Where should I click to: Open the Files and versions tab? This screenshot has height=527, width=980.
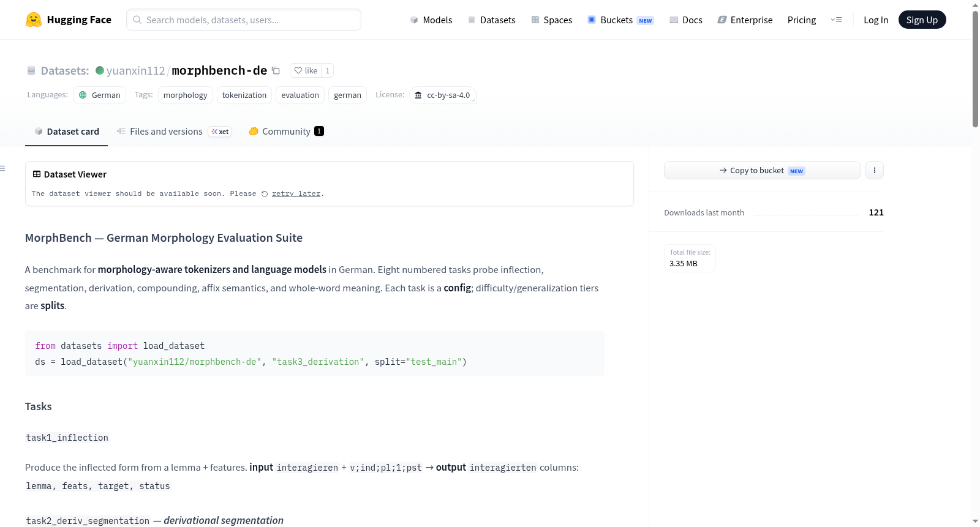[x=174, y=132]
